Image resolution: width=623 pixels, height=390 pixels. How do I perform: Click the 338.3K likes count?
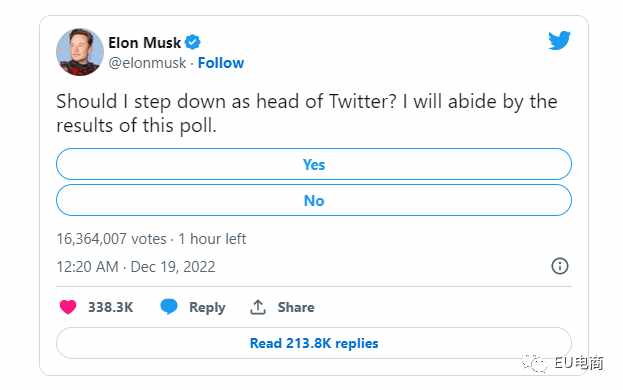(110, 307)
